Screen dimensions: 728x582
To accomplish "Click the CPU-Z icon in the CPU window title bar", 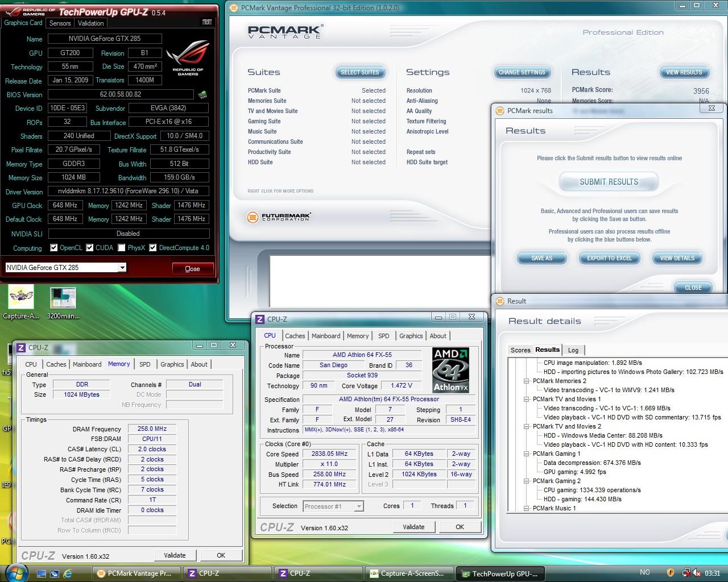I will tap(260, 319).
